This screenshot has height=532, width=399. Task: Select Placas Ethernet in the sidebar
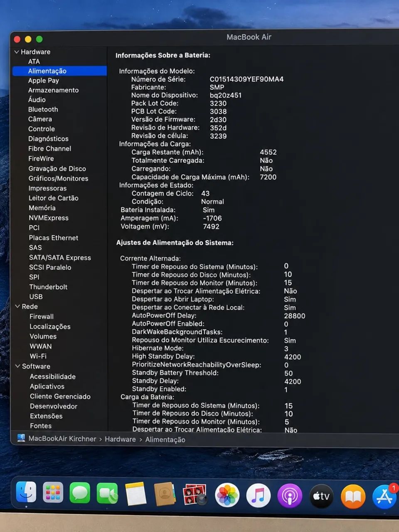(x=53, y=238)
